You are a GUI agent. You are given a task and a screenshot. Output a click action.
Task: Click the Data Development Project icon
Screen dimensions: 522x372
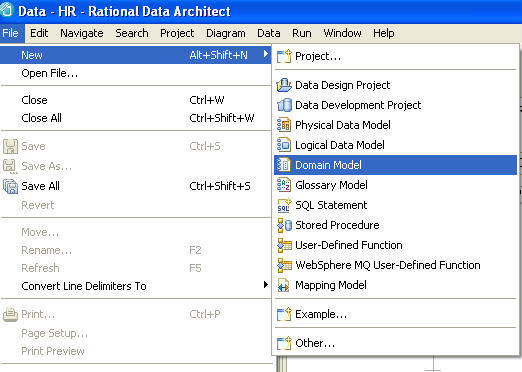coord(284,105)
